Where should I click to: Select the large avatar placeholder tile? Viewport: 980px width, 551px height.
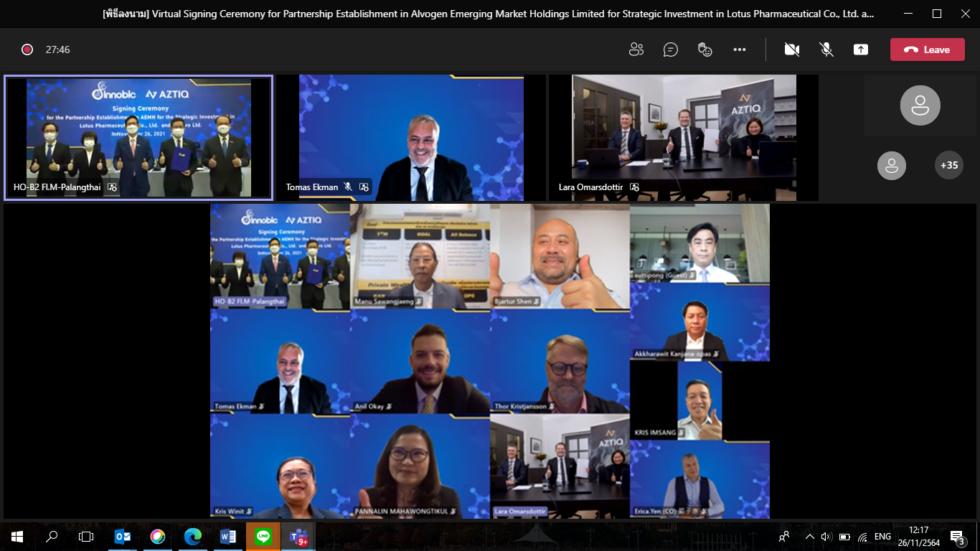tap(920, 105)
